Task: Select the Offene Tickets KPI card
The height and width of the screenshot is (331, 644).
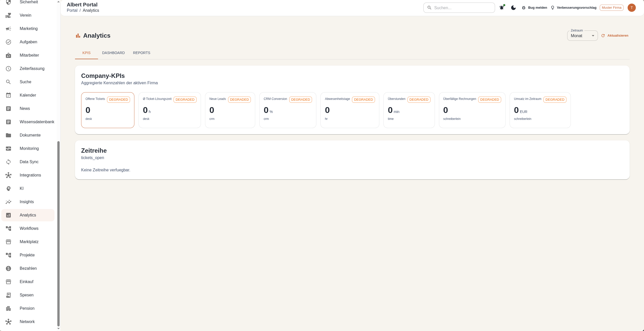Action: click(108, 110)
